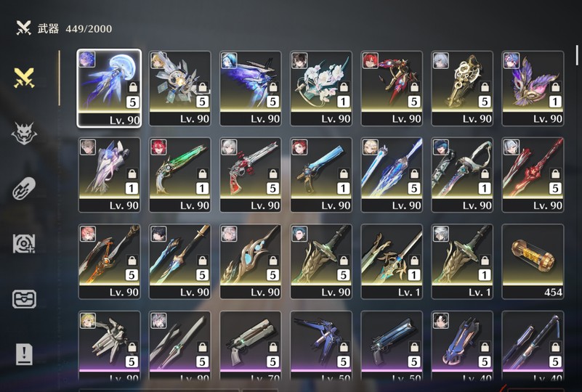The image size is (582, 392).
Task: Select the glowing jellyfish weapon card
Action: tap(109, 89)
